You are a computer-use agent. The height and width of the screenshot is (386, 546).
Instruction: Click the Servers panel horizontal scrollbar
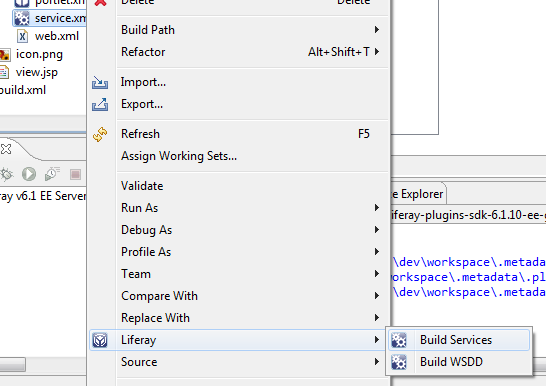click(13, 364)
